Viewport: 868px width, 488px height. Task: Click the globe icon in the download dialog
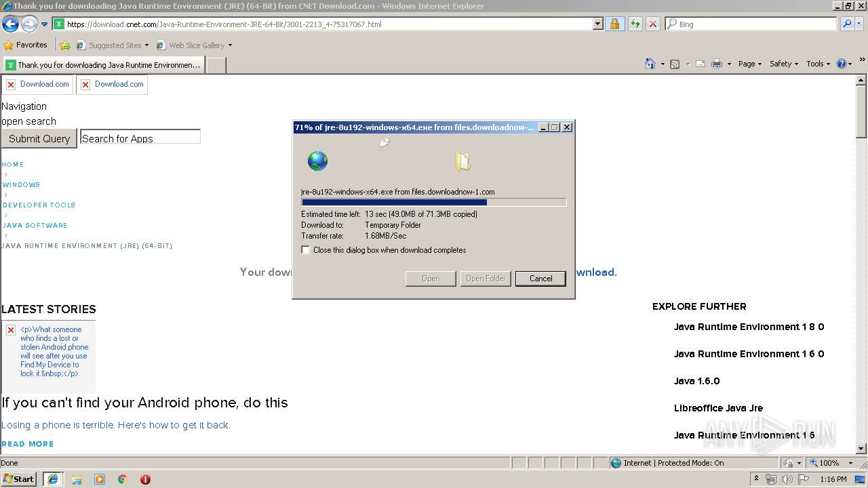click(317, 161)
